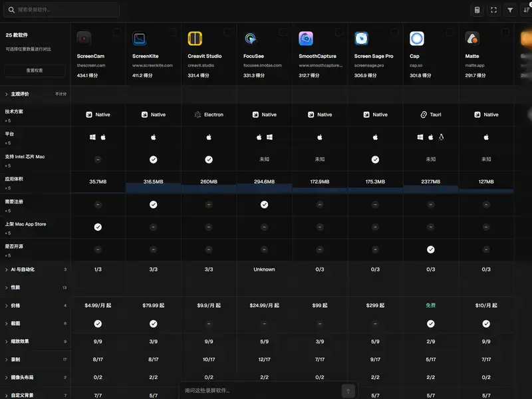This screenshot has width=532, height=399.
Task: Click the fullscreen icon in top toolbar
Action: pyautogui.click(x=493, y=10)
